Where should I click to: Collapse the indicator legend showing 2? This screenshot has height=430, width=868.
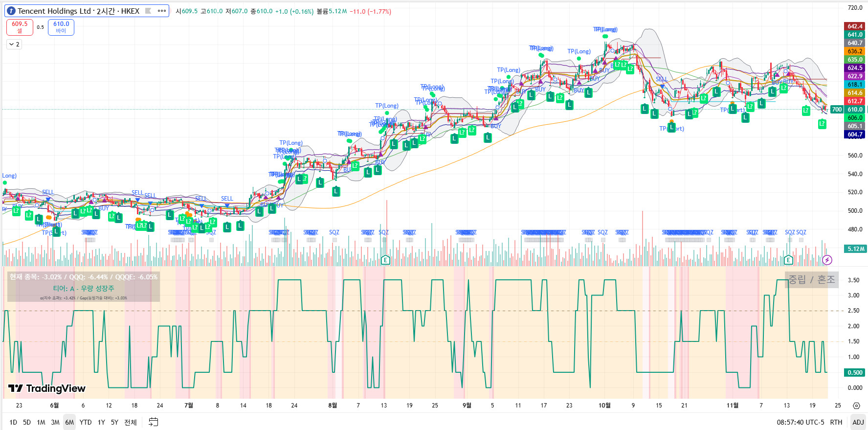tap(14, 45)
